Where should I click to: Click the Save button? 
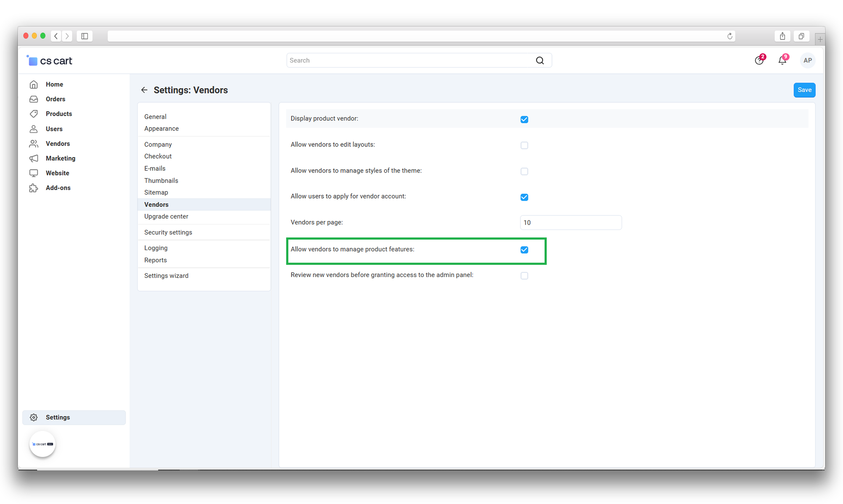[804, 90]
